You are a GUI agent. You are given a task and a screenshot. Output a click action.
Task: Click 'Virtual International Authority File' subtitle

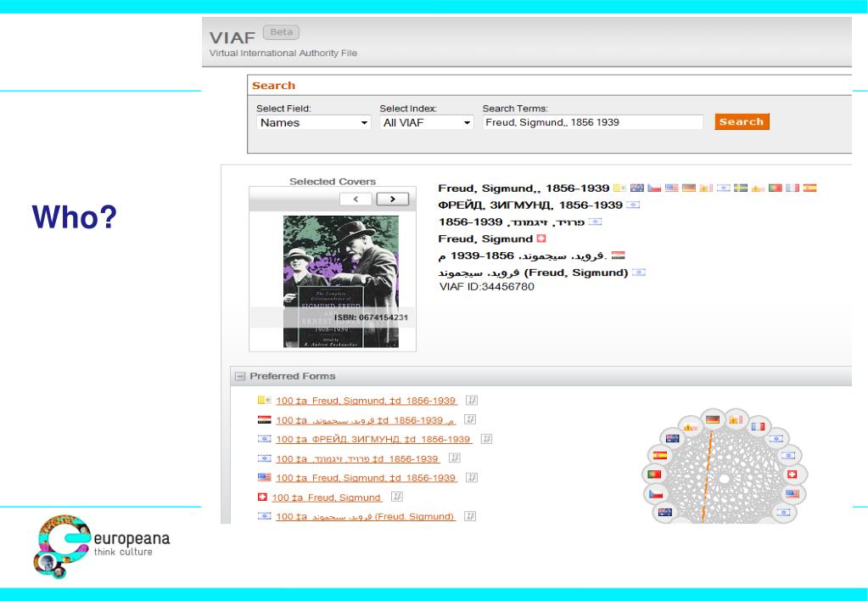pyautogui.click(x=283, y=53)
